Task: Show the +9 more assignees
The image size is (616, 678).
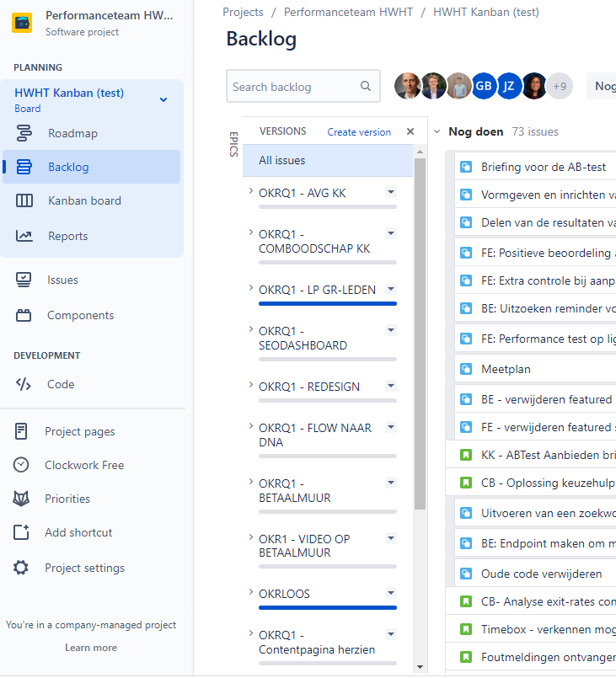Action: point(560,86)
